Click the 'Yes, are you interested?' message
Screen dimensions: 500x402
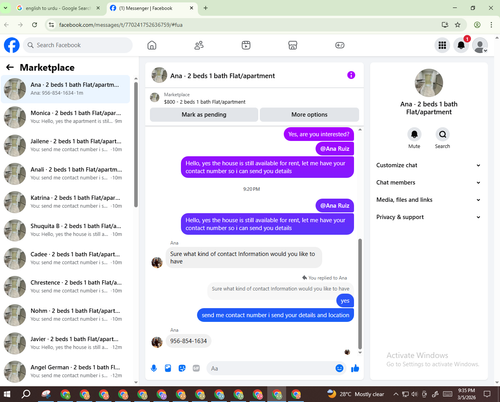[x=319, y=134]
